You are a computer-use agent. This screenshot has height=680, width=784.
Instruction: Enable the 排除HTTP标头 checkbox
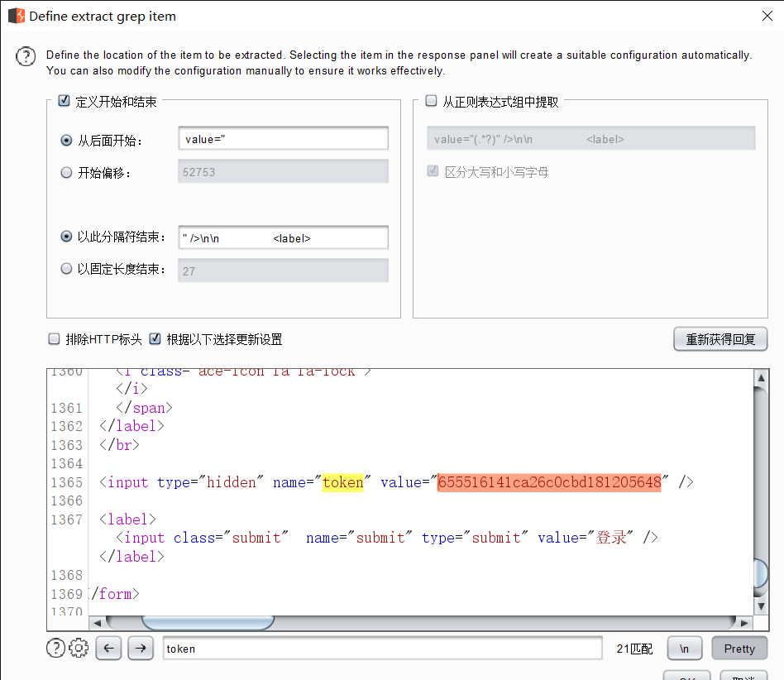pos(54,339)
